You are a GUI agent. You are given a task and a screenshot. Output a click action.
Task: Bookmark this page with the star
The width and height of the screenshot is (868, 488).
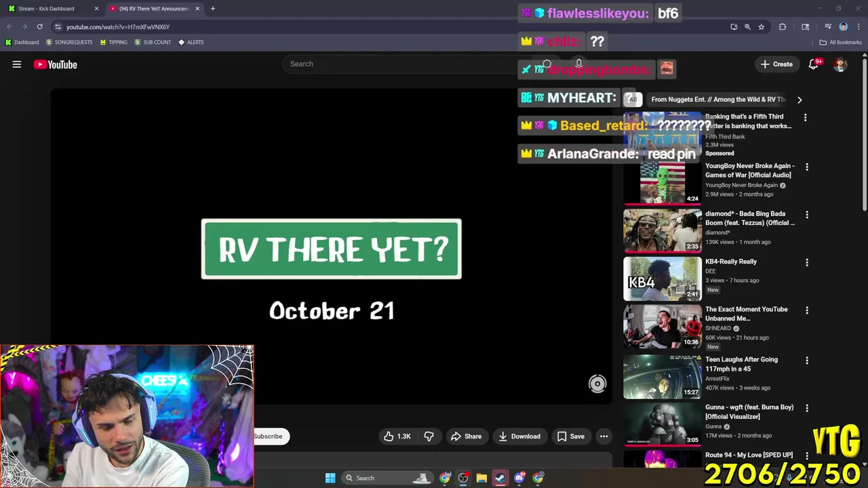click(762, 26)
